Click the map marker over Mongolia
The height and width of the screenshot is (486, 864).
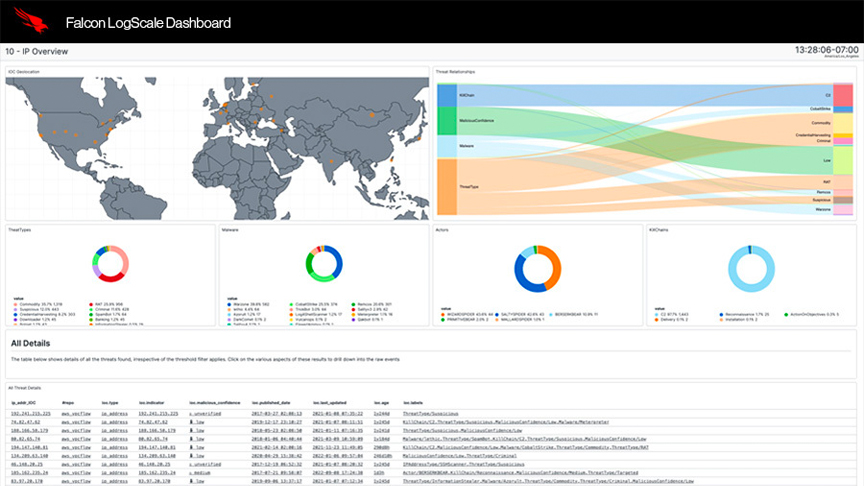click(372, 115)
